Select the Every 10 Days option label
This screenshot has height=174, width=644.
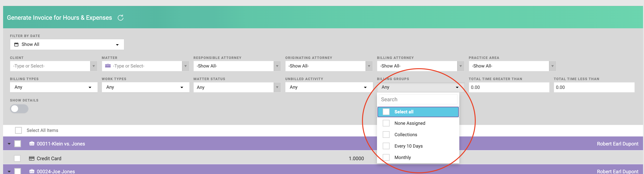pyautogui.click(x=408, y=146)
